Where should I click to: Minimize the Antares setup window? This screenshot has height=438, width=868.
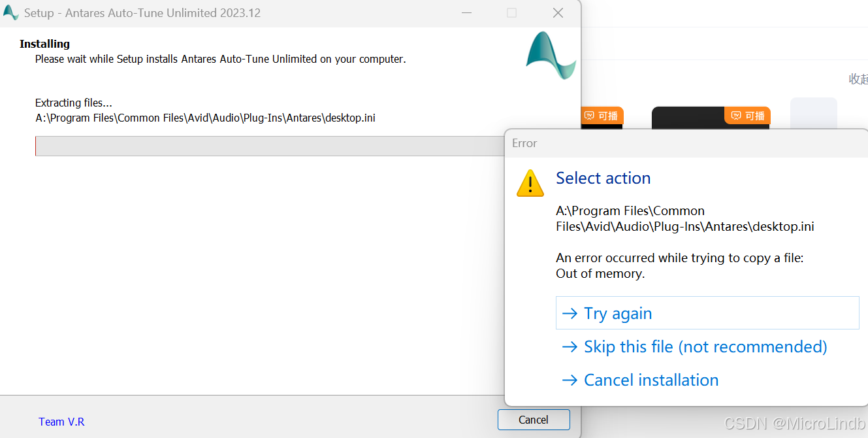(466, 12)
